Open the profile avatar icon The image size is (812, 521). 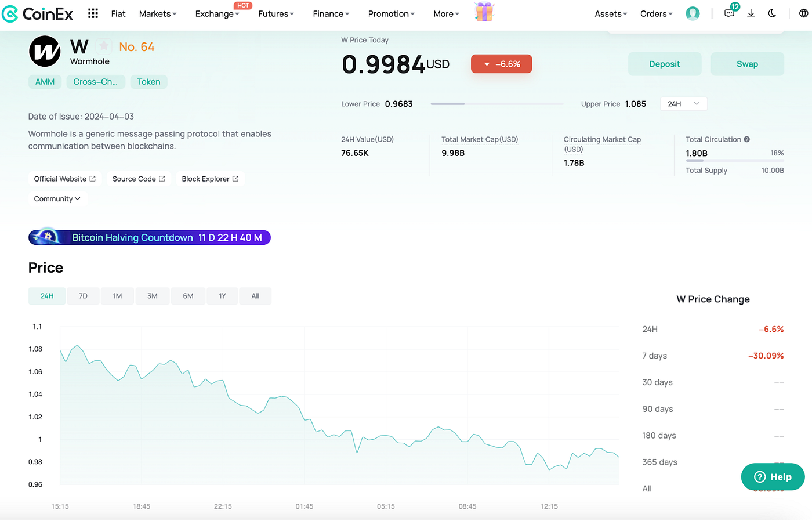pyautogui.click(x=693, y=13)
